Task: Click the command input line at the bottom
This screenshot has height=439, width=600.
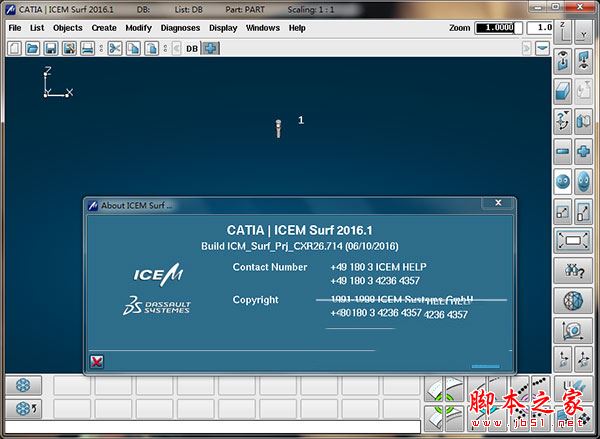Action: (213, 427)
